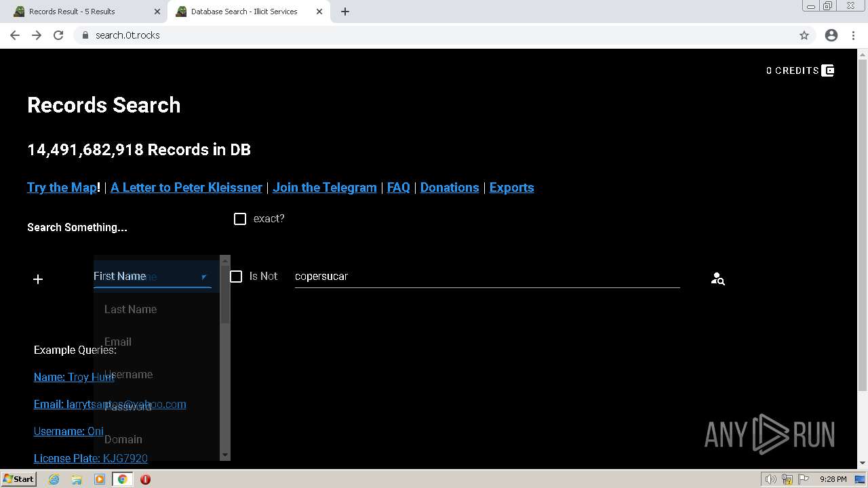Image resolution: width=868 pixels, height=488 pixels.
Task: Open the Windows Start menu
Action: click(x=19, y=479)
